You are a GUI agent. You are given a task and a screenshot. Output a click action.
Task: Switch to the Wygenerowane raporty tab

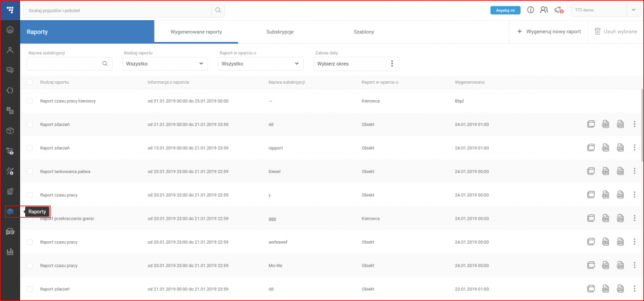pyautogui.click(x=196, y=31)
